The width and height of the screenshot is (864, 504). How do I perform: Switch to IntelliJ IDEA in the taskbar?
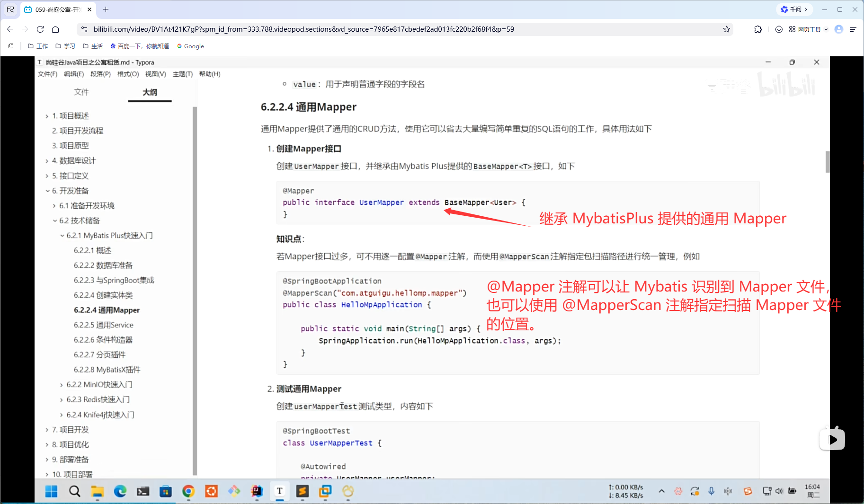click(x=257, y=491)
